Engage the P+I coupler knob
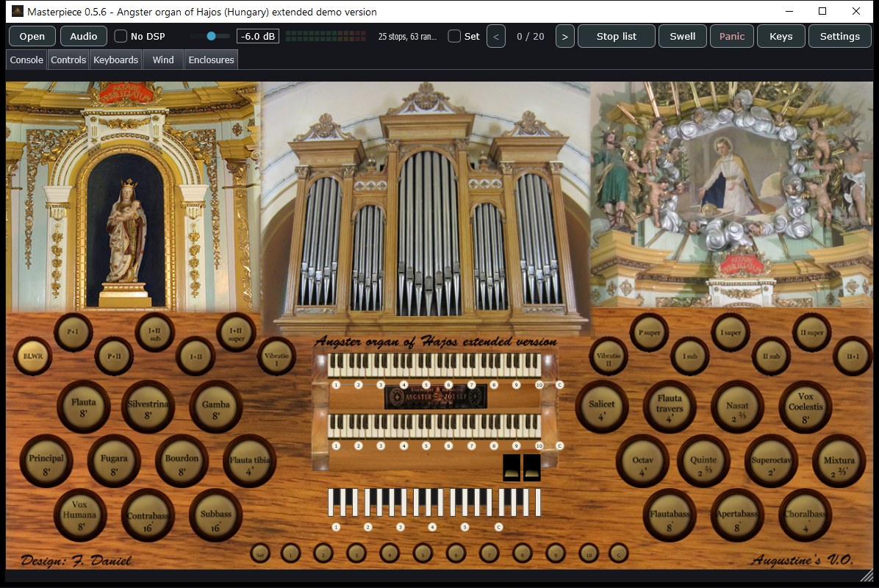 click(x=73, y=331)
